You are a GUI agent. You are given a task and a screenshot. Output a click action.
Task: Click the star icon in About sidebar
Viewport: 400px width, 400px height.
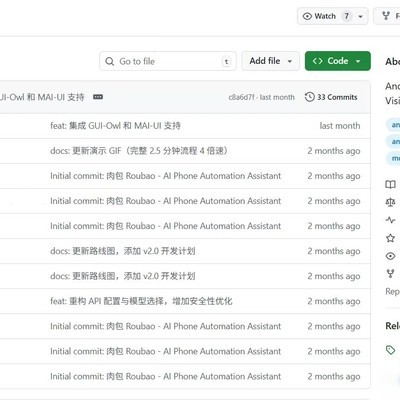[390, 238]
